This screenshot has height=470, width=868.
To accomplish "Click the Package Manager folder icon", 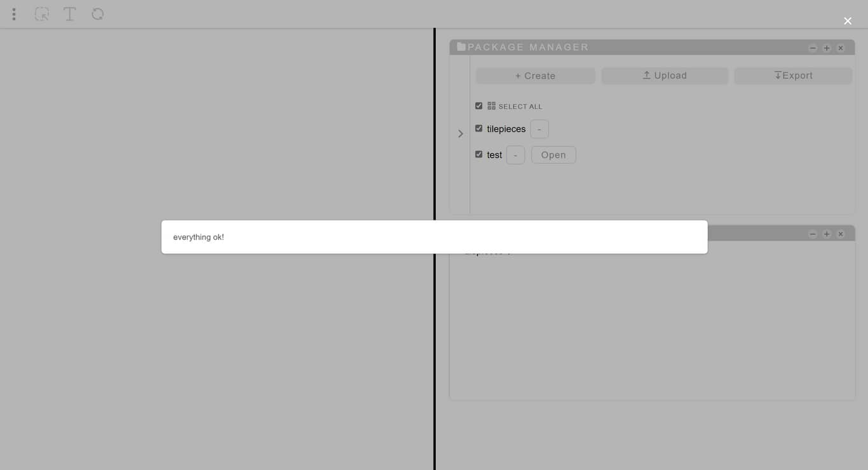I will tap(461, 47).
